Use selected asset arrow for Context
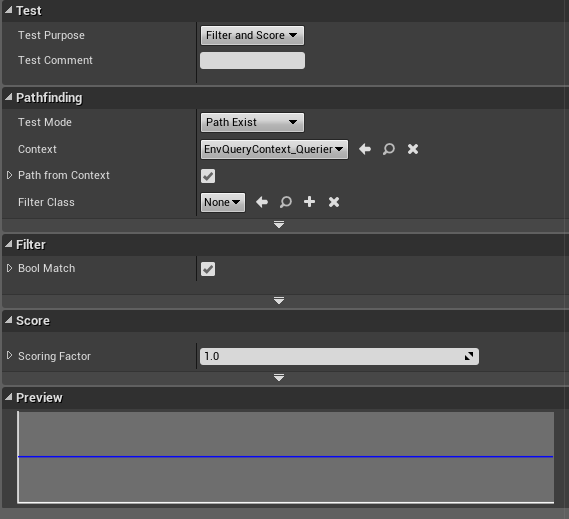 [365, 149]
